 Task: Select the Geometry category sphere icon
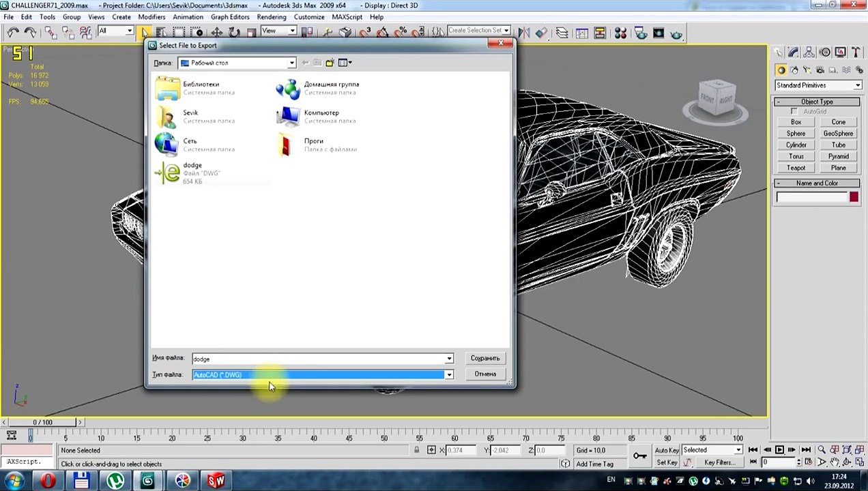(x=781, y=70)
